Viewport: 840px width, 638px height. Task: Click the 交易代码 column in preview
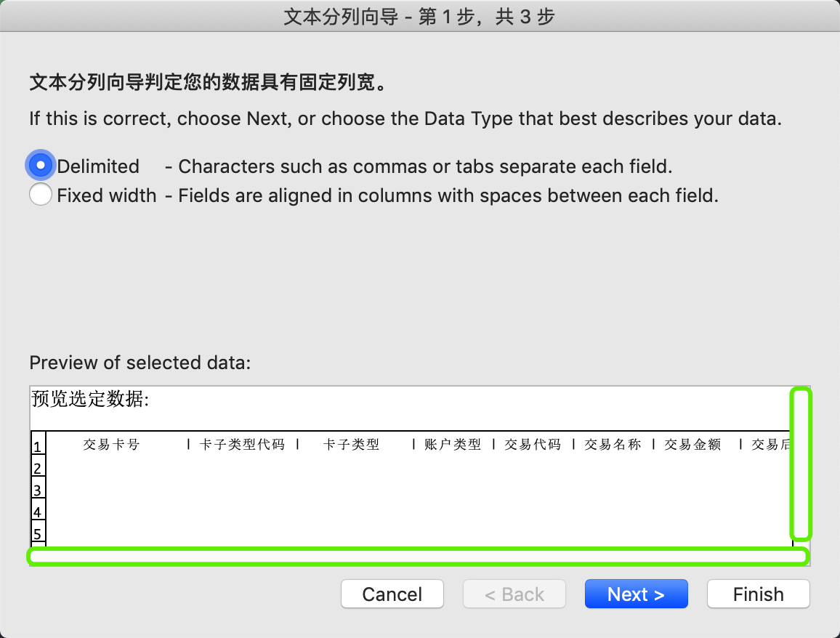tap(533, 445)
